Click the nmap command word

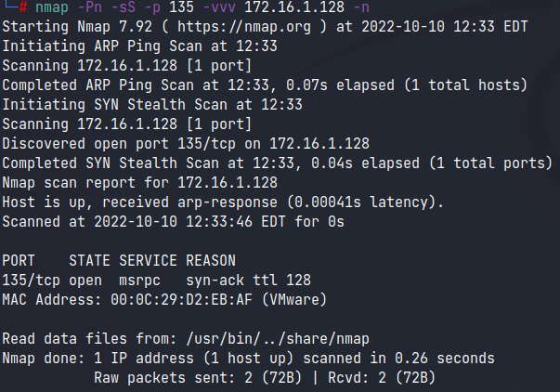[x=52, y=7]
